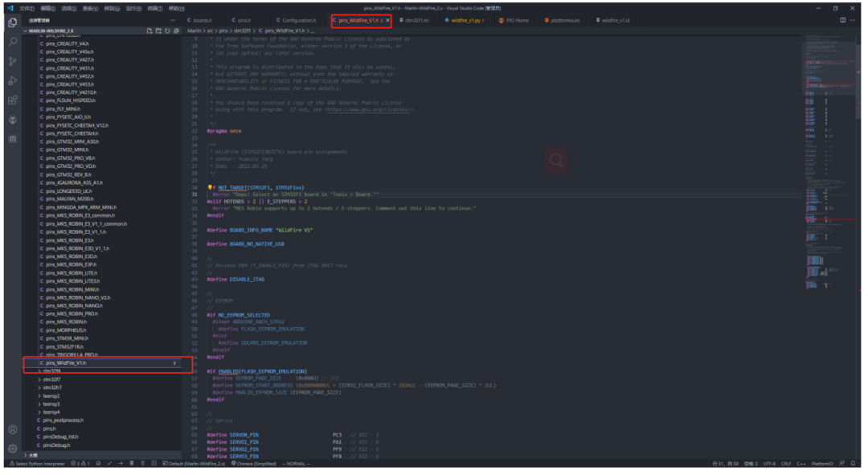
Task: Click the feedback icon in status bar
Action: point(842,464)
